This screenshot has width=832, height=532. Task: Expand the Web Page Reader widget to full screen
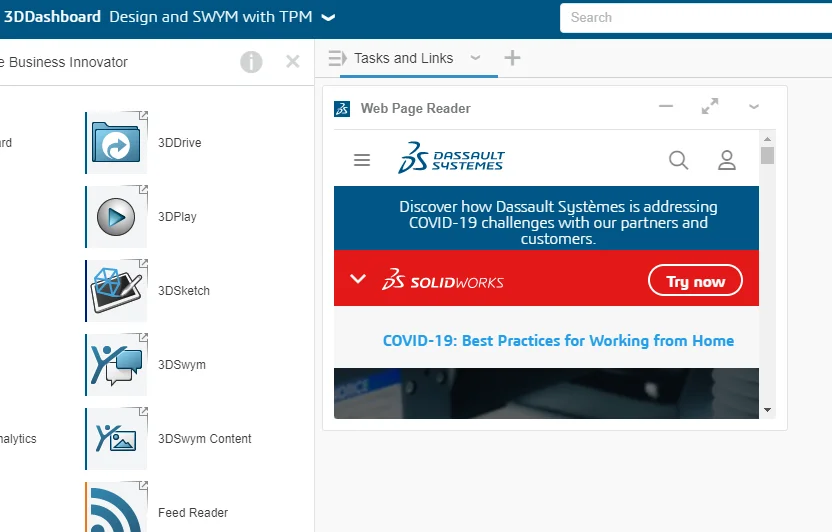click(x=710, y=106)
